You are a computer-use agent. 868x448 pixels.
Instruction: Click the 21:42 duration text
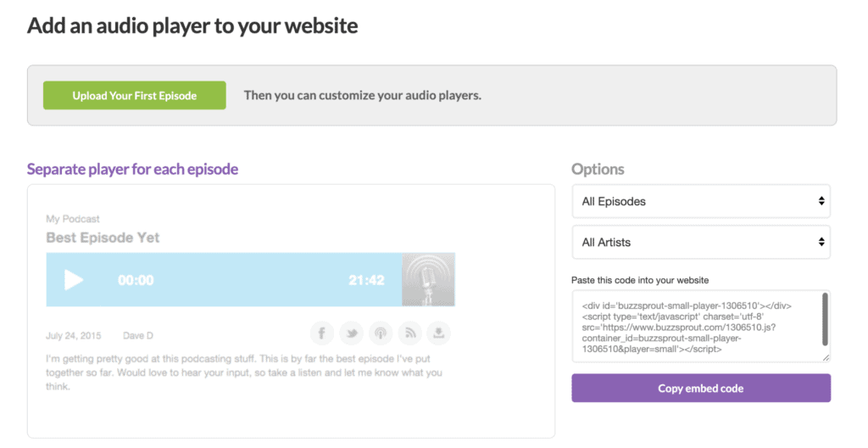click(x=366, y=281)
